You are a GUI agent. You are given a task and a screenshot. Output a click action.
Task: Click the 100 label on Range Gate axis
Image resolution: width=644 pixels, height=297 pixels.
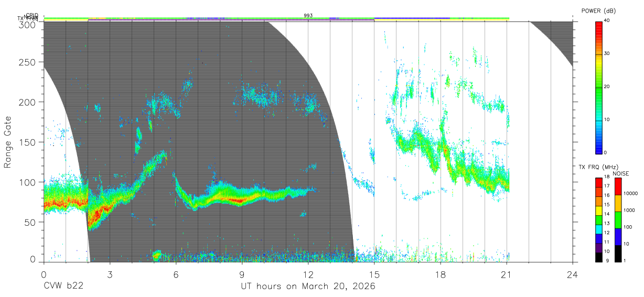(x=28, y=182)
